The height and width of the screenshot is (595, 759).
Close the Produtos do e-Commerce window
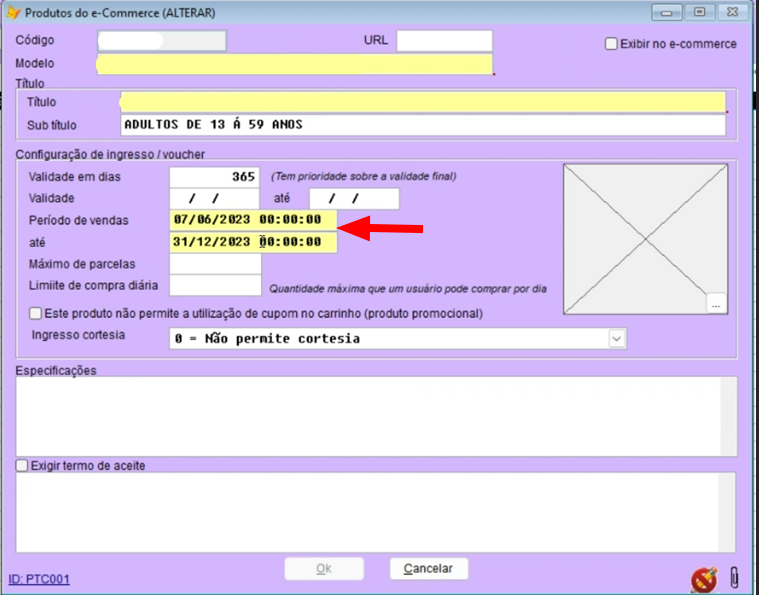(x=732, y=13)
